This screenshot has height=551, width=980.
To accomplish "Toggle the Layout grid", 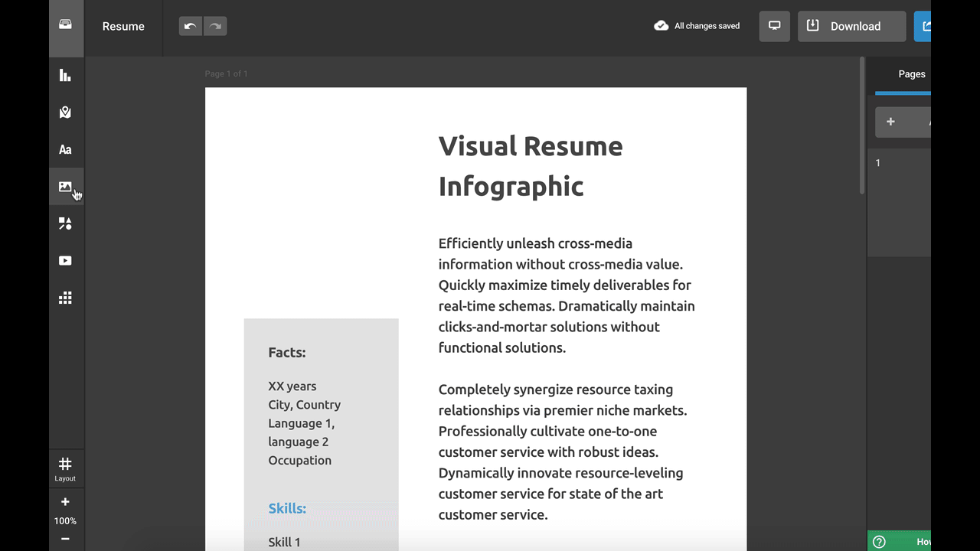I will (65, 468).
